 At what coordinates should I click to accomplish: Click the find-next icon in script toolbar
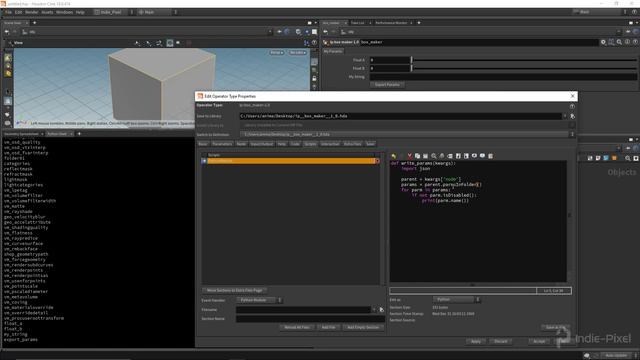[x=442, y=156]
